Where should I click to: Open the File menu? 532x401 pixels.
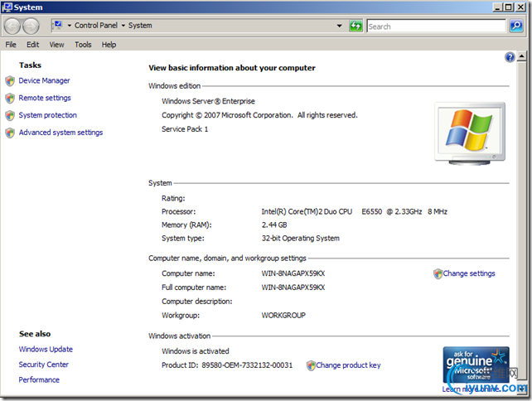(11, 45)
